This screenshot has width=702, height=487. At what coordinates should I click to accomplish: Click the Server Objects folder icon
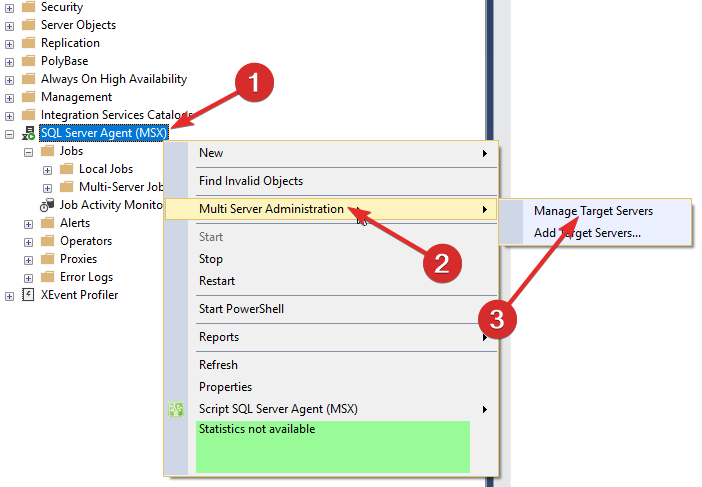click(x=29, y=25)
